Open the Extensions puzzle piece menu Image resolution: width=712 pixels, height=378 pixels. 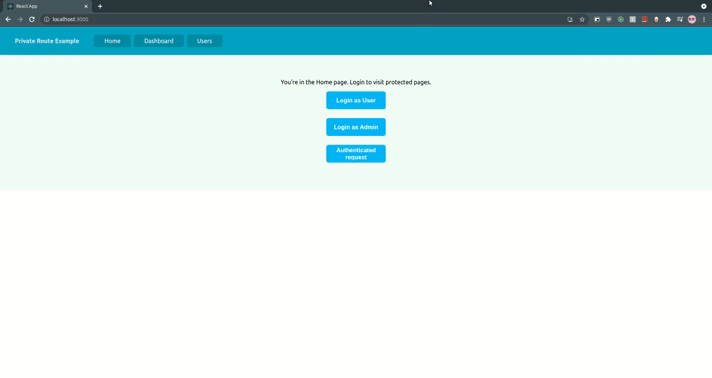[x=668, y=20]
